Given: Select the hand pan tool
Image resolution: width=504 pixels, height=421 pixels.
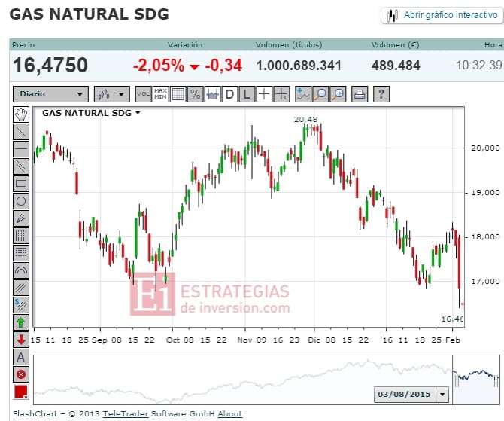Looking at the screenshot, I should (21, 114).
